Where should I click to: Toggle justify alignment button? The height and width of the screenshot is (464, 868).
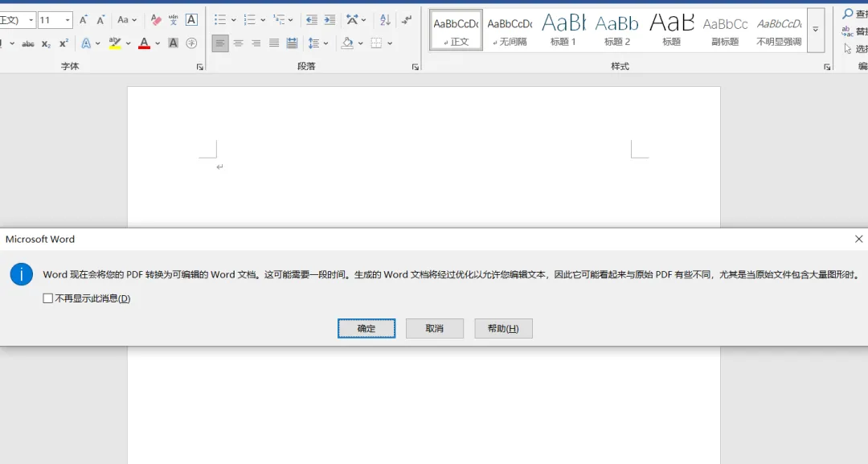tap(274, 43)
